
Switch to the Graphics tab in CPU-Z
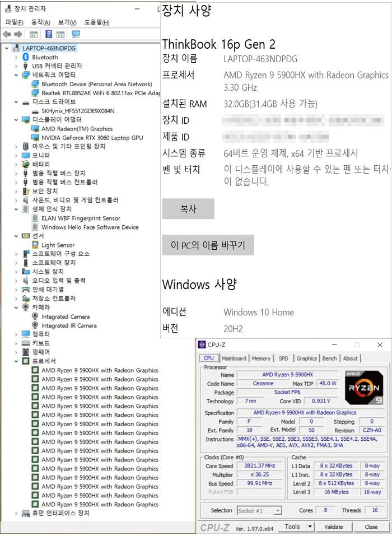306,358
